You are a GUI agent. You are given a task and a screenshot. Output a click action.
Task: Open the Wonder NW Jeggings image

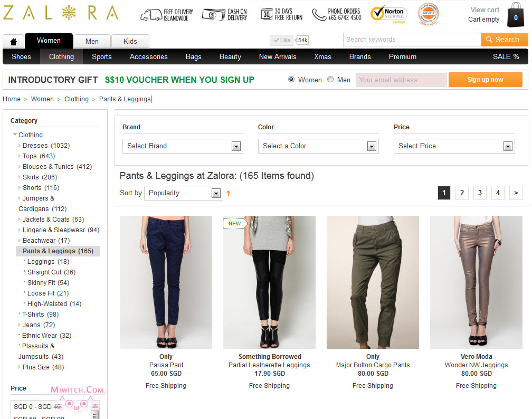[x=477, y=282]
